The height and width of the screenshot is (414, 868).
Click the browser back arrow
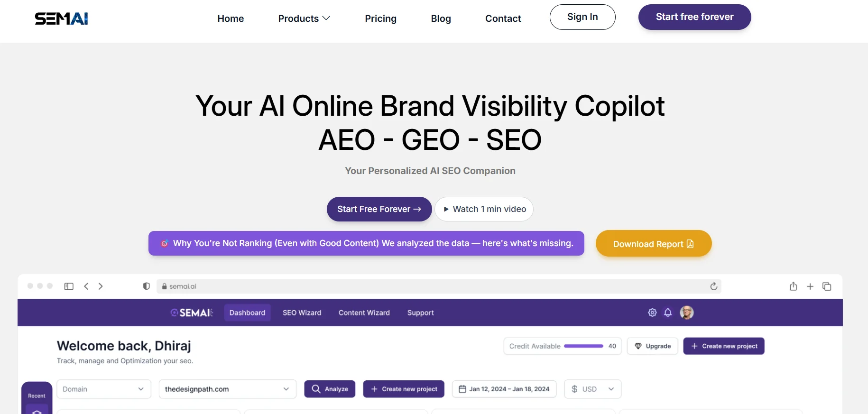[86, 286]
